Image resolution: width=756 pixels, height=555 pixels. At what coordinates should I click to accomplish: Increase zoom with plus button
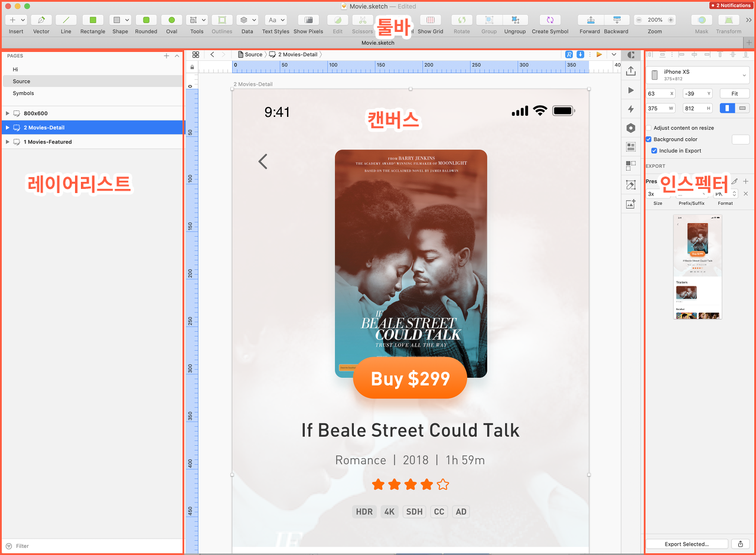(x=671, y=20)
